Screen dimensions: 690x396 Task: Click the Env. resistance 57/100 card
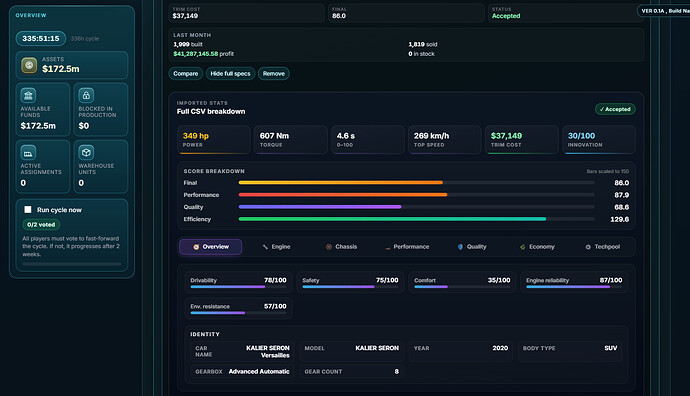pyautogui.click(x=238, y=308)
